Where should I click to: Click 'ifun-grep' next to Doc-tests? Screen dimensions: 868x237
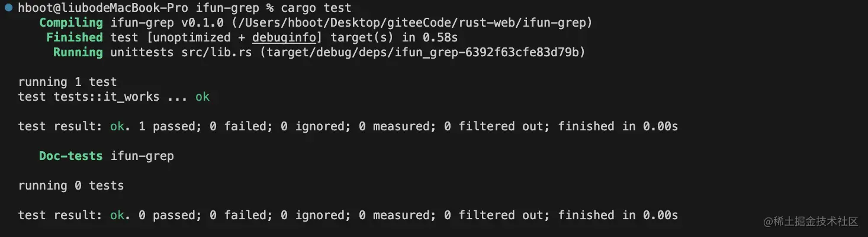click(x=142, y=156)
